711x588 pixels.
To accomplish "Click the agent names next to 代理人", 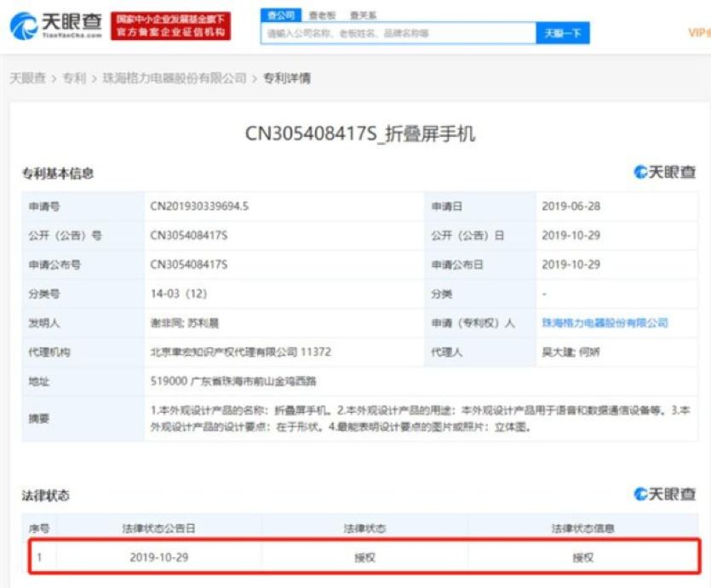I will [571, 352].
